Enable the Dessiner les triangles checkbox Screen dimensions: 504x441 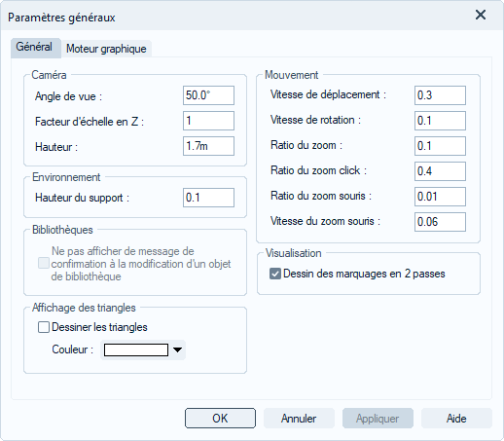coord(44,327)
